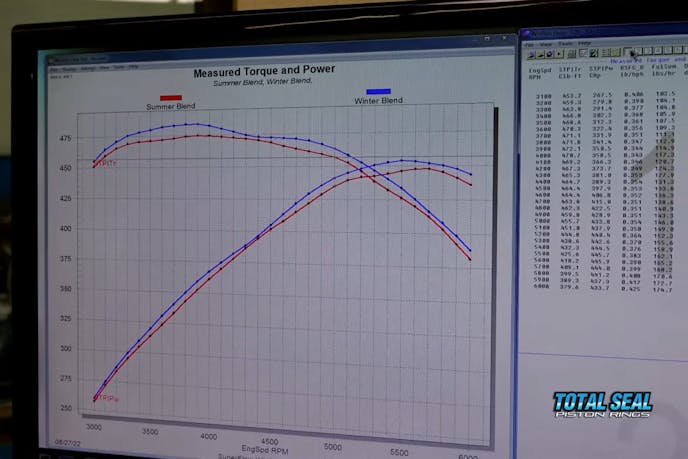Click the STPPwr power column header
Image resolution: width=688 pixels, height=459 pixels.
(x=601, y=71)
